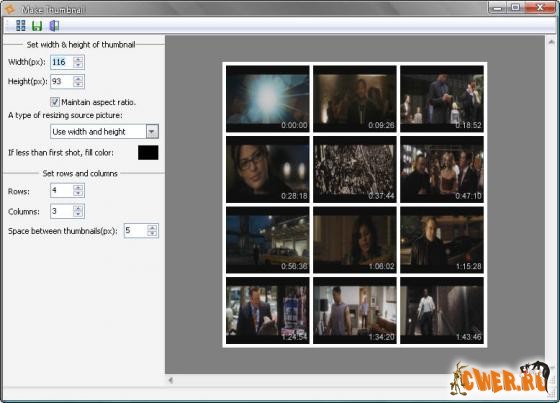Screen dimensions: 560x403
Task: Select the thumbnail at 0:56:36
Action: click(268, 240)
